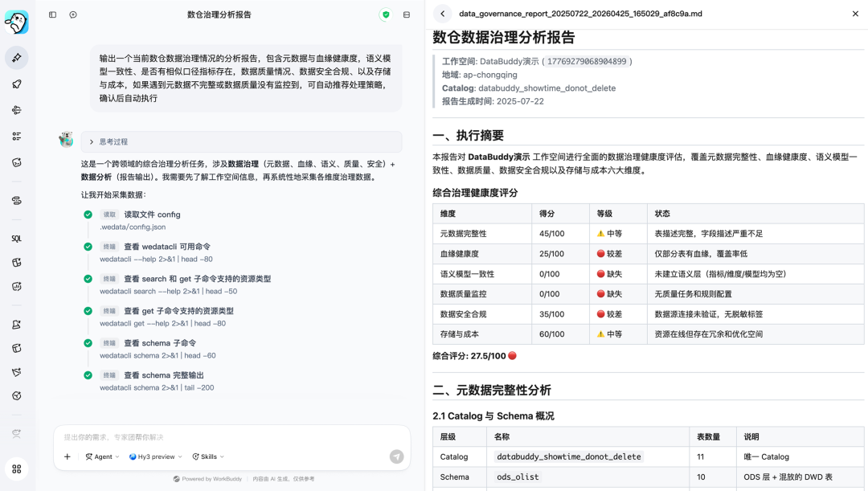The width and height of the screenshot is (868, 491).
Task: Click the assistant otter avatar
Action: click(67, 140)
